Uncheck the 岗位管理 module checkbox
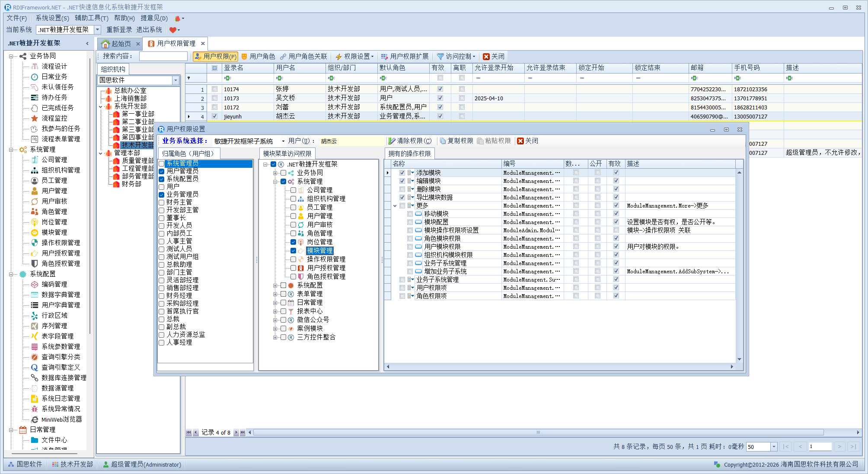Screen dimensions: 868x474 (293, 242)
